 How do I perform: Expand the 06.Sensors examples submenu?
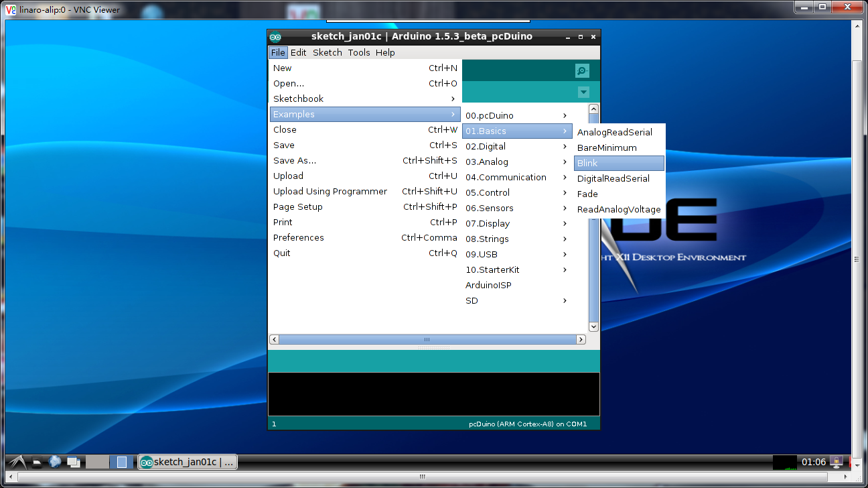click(x=517, y=208)
